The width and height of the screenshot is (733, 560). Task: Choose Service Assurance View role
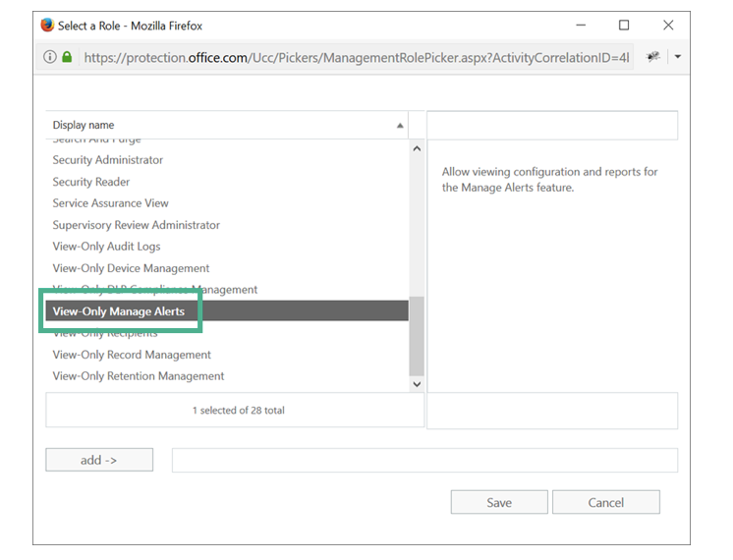[111, 203]
